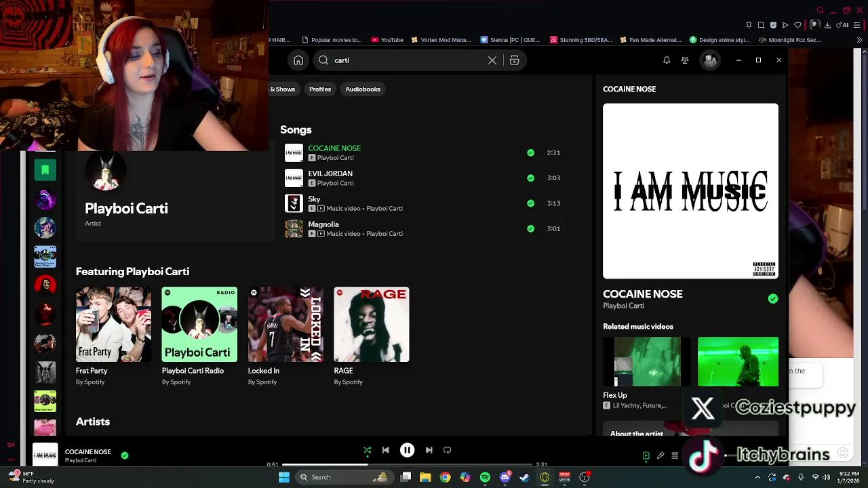Skip to the previous track
This screenshot has height=488, width=868.
[x=385, y=450]
